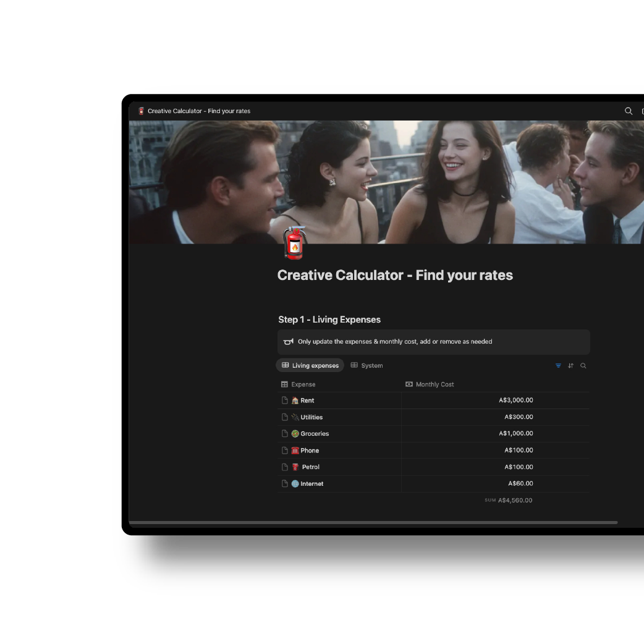Viewport: 644px width, 644px height.
Task: Click the house emoji next to Rent
Action: click(295, 400)
